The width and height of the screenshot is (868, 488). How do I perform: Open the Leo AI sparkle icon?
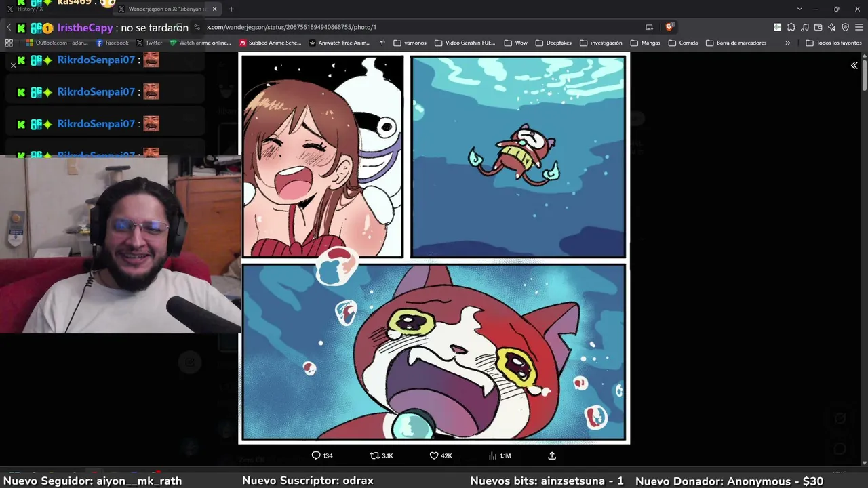point(831,27)
